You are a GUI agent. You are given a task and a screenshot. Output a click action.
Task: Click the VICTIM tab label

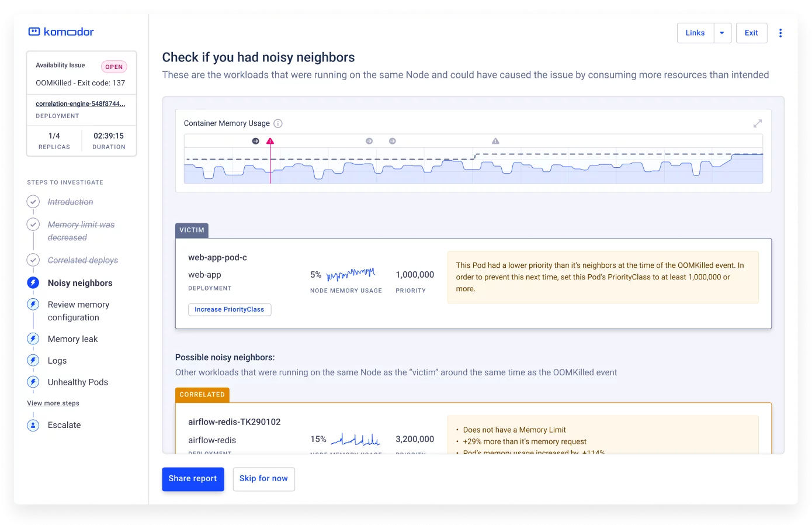[x=192, y=230]
